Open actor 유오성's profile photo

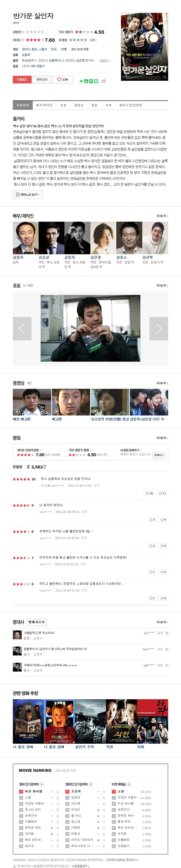pyautogui.click(x=51, y=238)
